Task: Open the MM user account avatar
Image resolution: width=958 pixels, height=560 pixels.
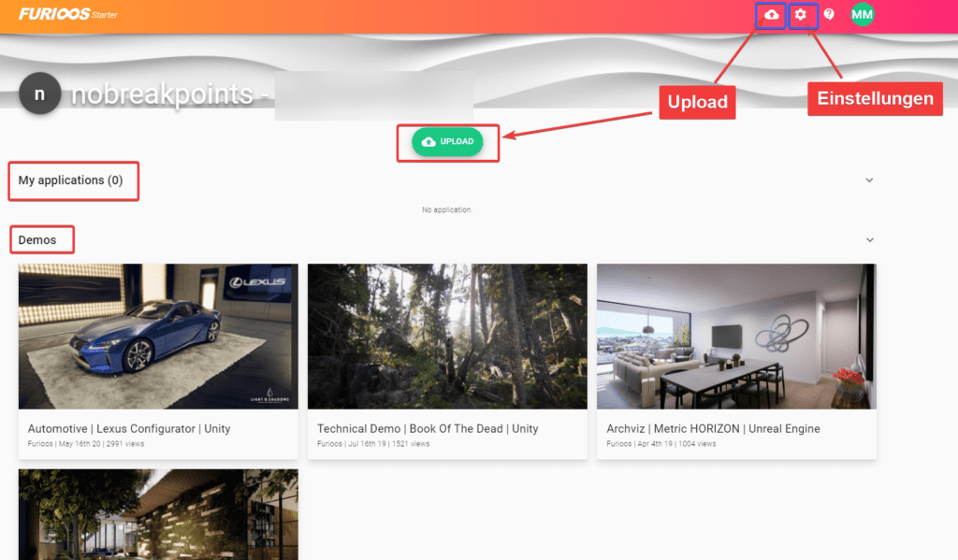Action: 862,15
